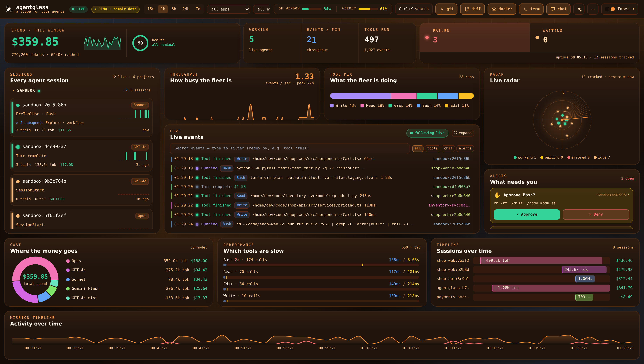The image size is (644, 364).
Task: Open the git panel button
Action: (446, 9)
